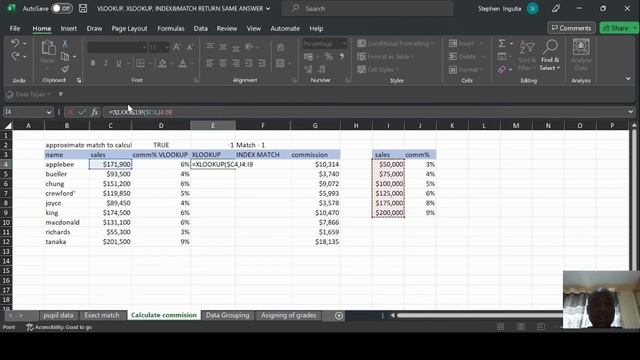Switch to the Page Layout tab
The image size is (640, 360).
[129, 29]
